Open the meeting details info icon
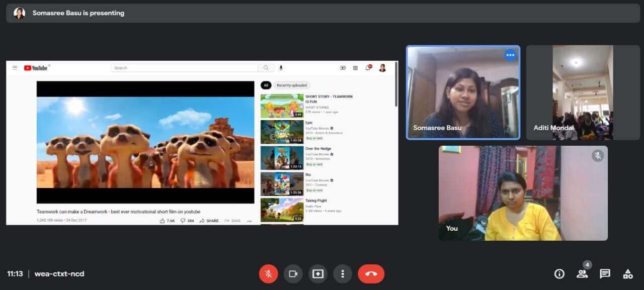Image resolution: width=644 pixels, height=290 pixels. click(x=559, y=274)
